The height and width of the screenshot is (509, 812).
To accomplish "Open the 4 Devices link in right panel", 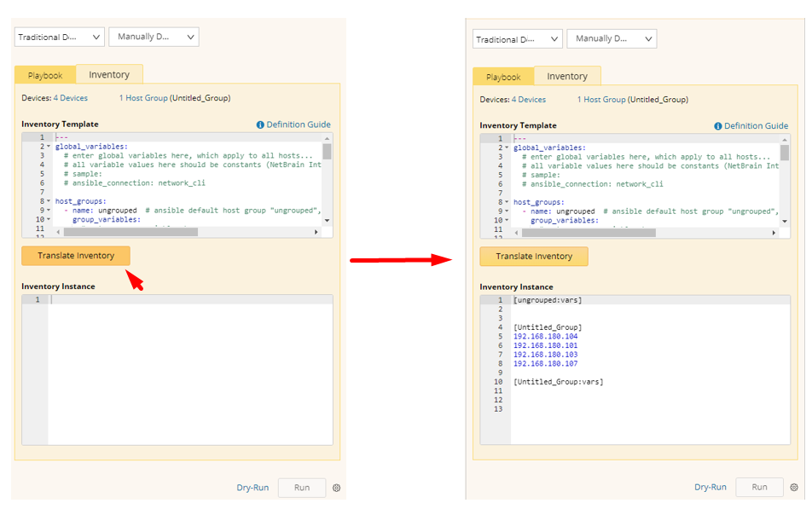I will tap(529, 100).
